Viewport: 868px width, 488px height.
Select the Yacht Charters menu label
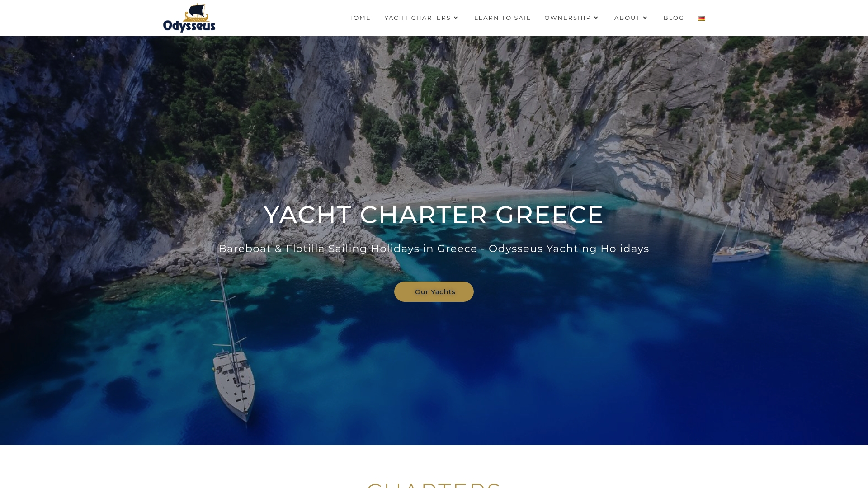click(418, 18)
